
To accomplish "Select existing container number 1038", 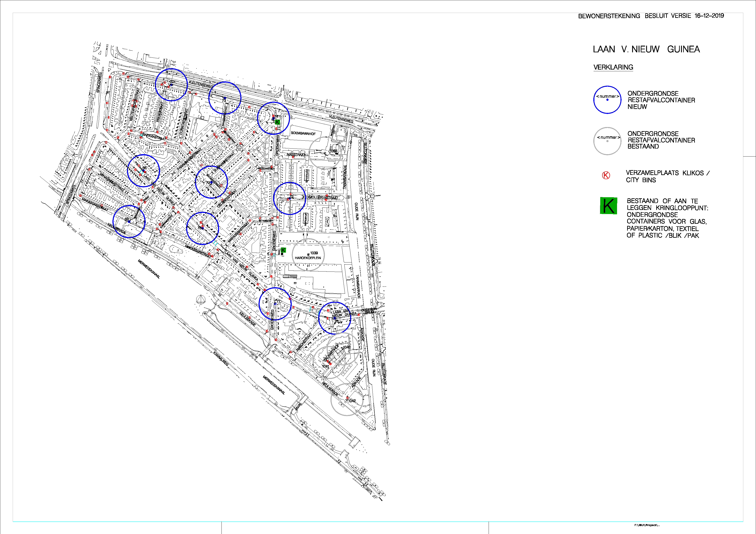I will [326, 153].
